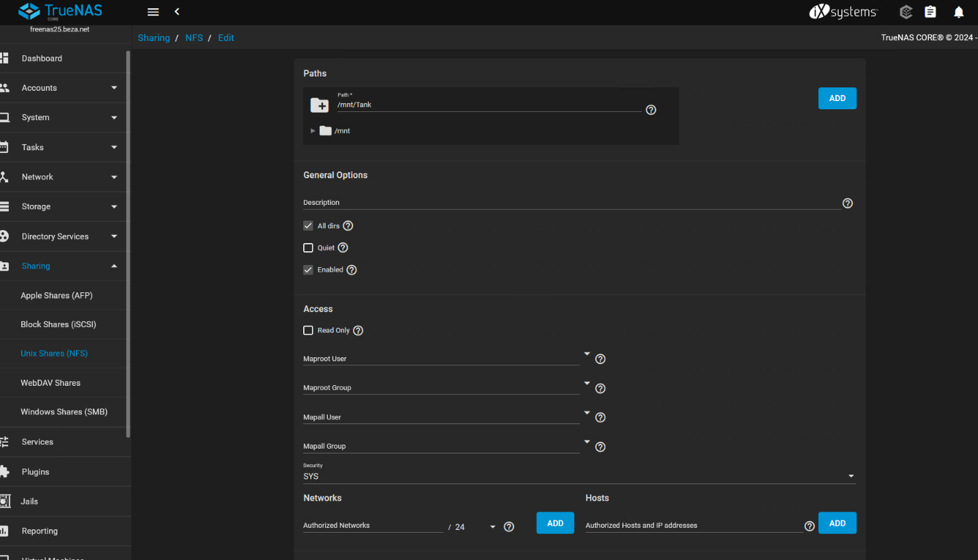Open help tooltip for Mapall User
The width and height of the screenshot is (978, 560).
(x=600, y=418)
